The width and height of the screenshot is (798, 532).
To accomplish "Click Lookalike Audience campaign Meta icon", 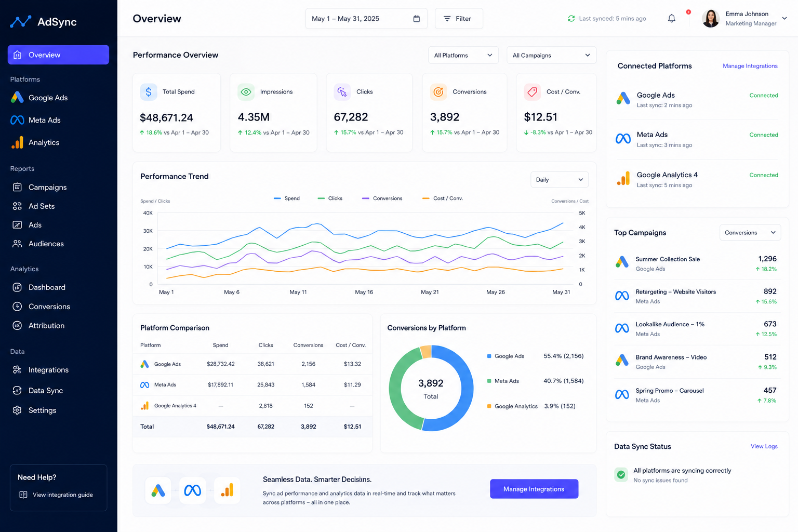I will coord(622,328).
